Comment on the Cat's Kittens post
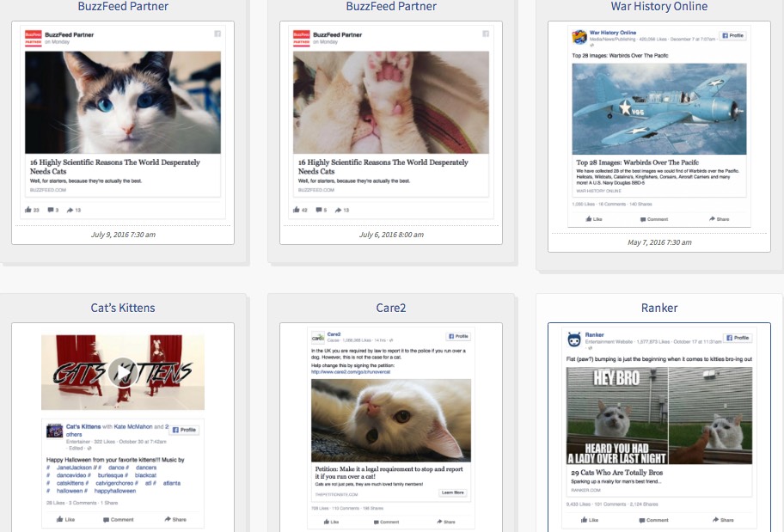Image resolution: width=784 pixels, height=532 pixels. coord(119,519)
